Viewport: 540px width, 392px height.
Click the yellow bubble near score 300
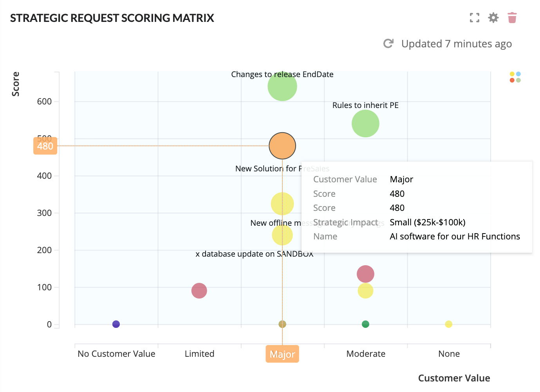[x=282, y=204]
